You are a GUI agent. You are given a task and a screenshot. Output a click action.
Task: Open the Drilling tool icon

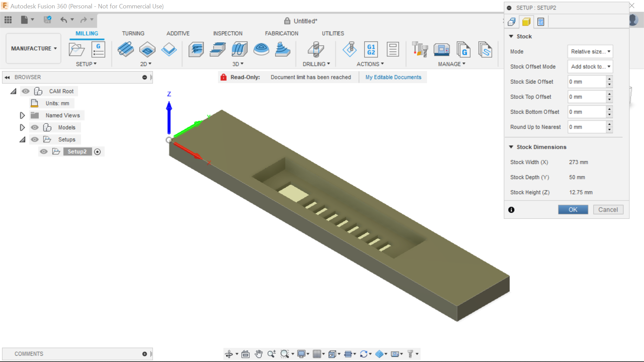(316, 49)
